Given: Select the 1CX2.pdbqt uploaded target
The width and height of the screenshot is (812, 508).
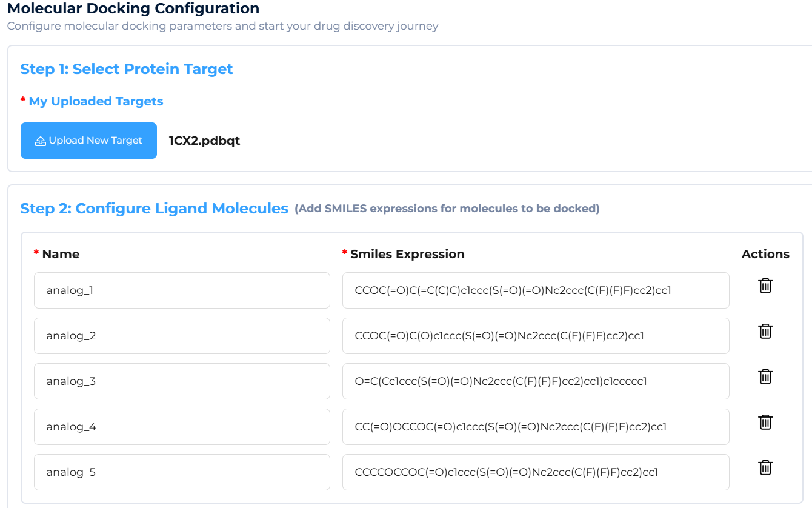Looking at the screenshot, I should pyautogui.click(x=204, y=141).
